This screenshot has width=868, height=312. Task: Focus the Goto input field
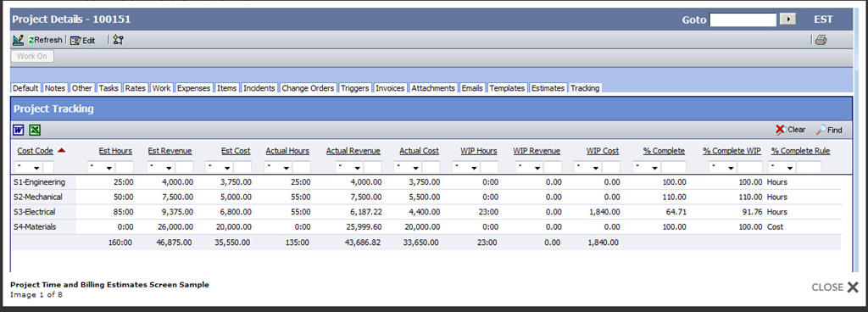pos(743,19)
